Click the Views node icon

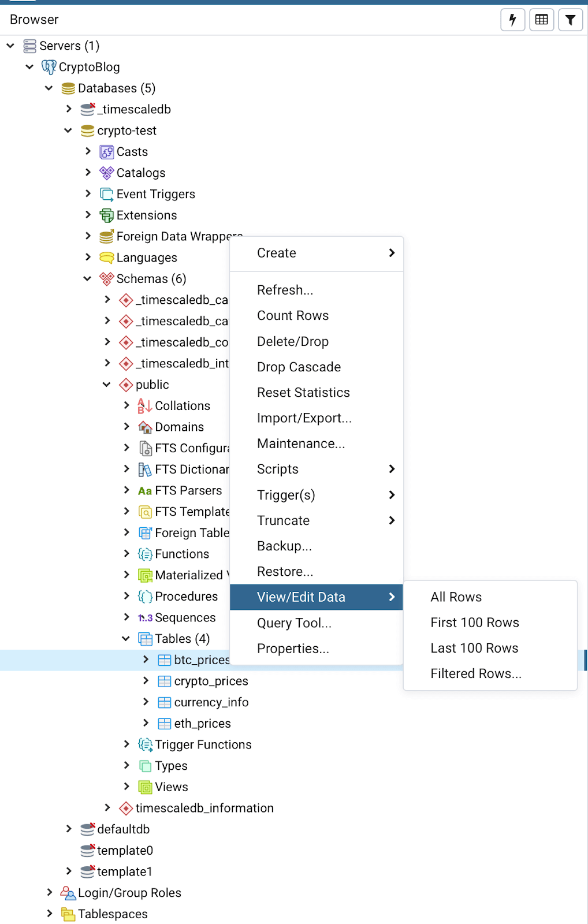click(x=145, y=787)
